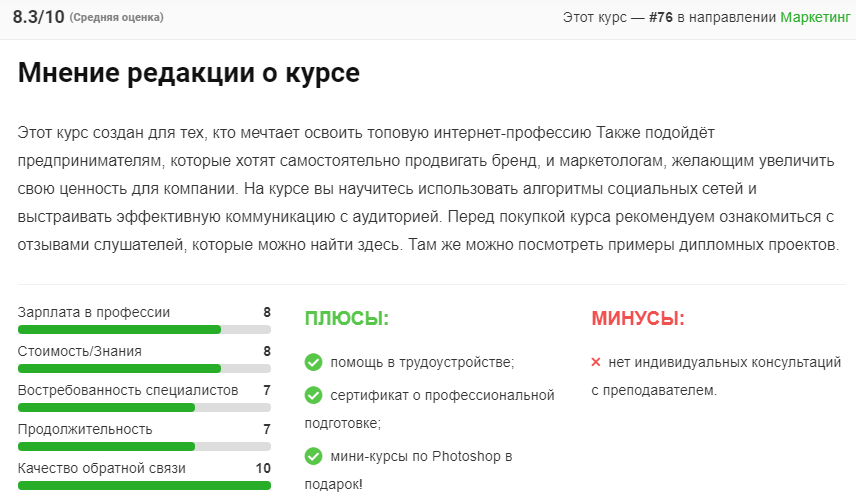Click the checkmark beside мини-курсы по Photoshop

(x=313, y=456)
